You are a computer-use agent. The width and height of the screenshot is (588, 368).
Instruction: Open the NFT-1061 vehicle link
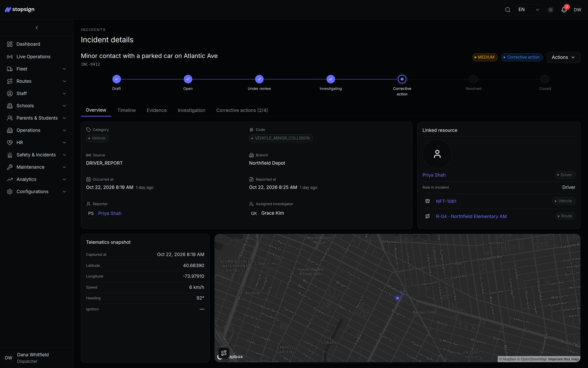pos(446,201)
